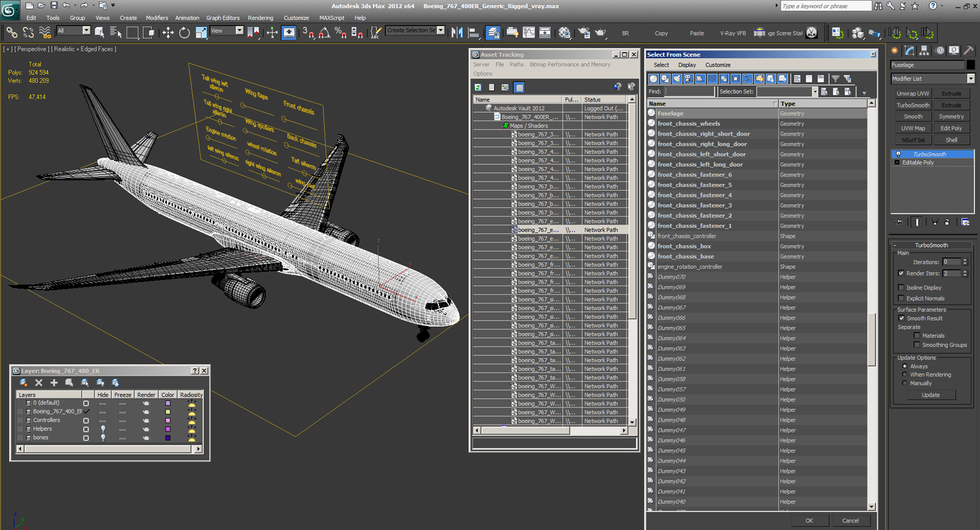The width and height of the screenshot is (980, 530).
Task: Toggle Display Cameras filter in Select From Scene
Action: [x=689, y=78]
